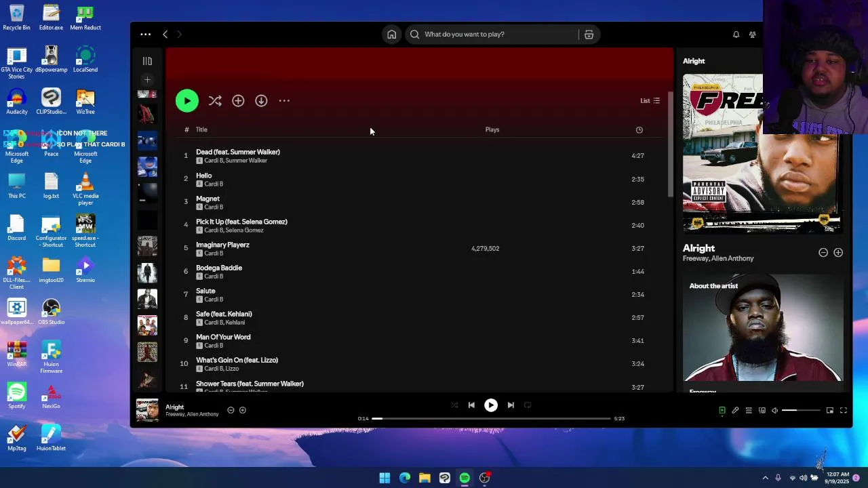Use the main tracklist vertical scrollbar
Viewport: 868px width, 488px height.
pos(670,145)
